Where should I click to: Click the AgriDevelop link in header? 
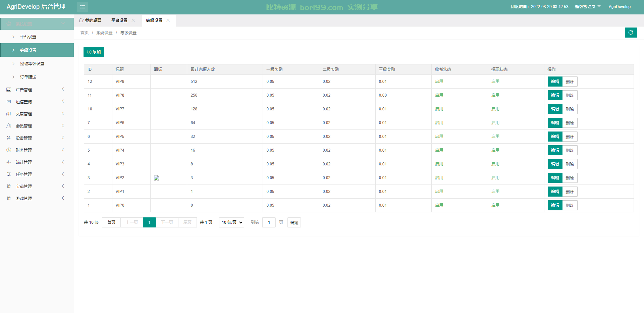pos(620,7)
